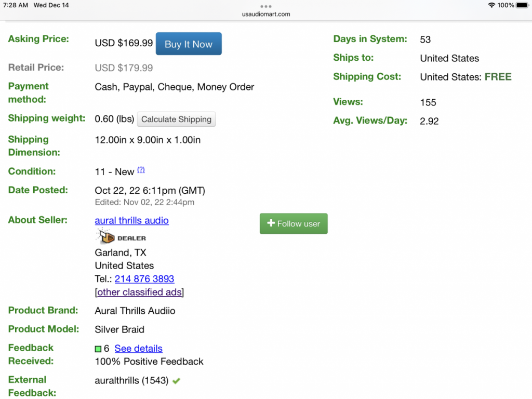Select the Edited: Nov 02, 22 2:44pm text
The height and width of the screenshot is (399, 532).
[x=144, y=203]
